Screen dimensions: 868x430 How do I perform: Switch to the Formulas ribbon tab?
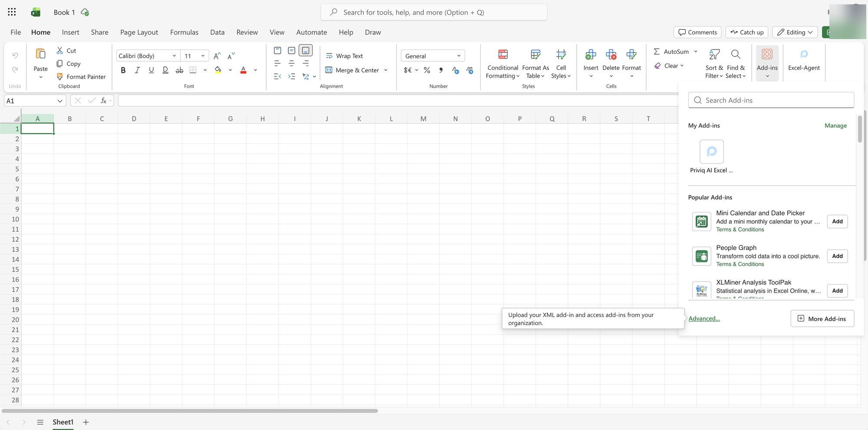(x=184, y=32)
